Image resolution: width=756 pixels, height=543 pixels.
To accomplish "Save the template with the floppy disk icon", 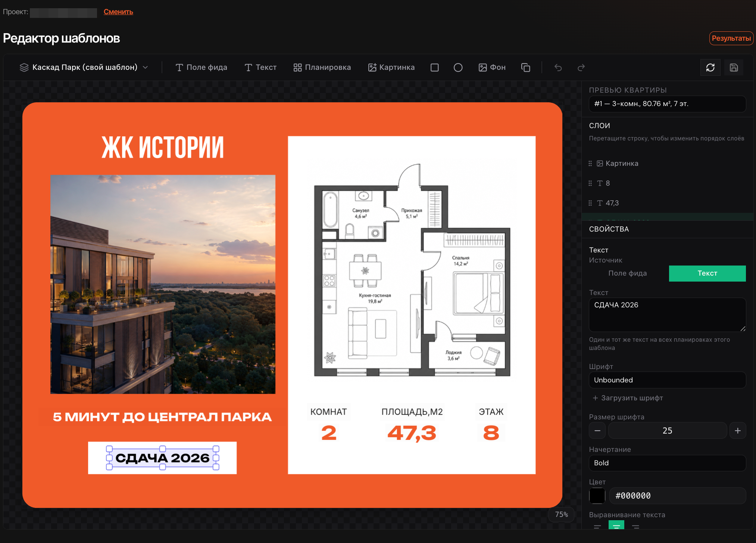I will (x=734, y=68).
